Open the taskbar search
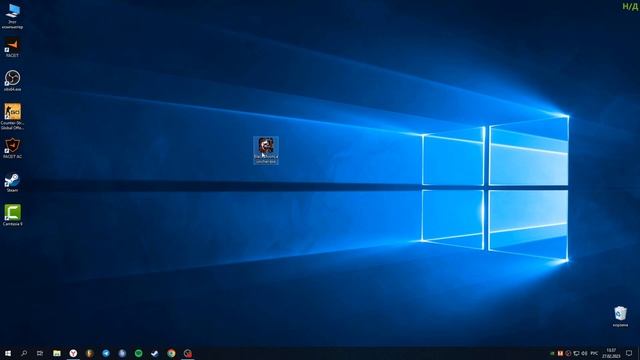Screen dimensions: 640x360 click(x=24, y=353)
